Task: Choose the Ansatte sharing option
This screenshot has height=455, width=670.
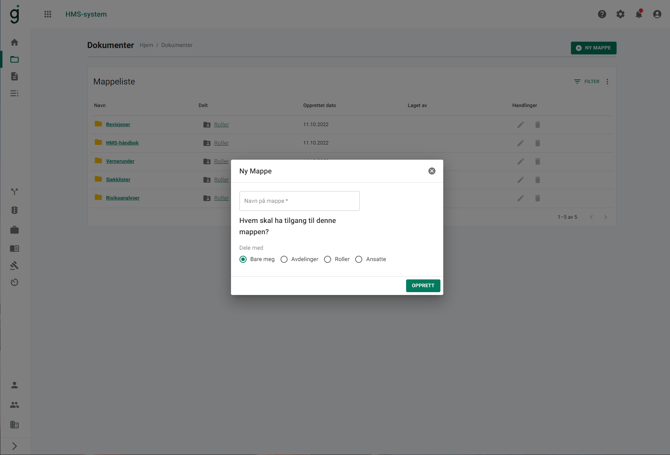Action: click(x=359, y=259)
